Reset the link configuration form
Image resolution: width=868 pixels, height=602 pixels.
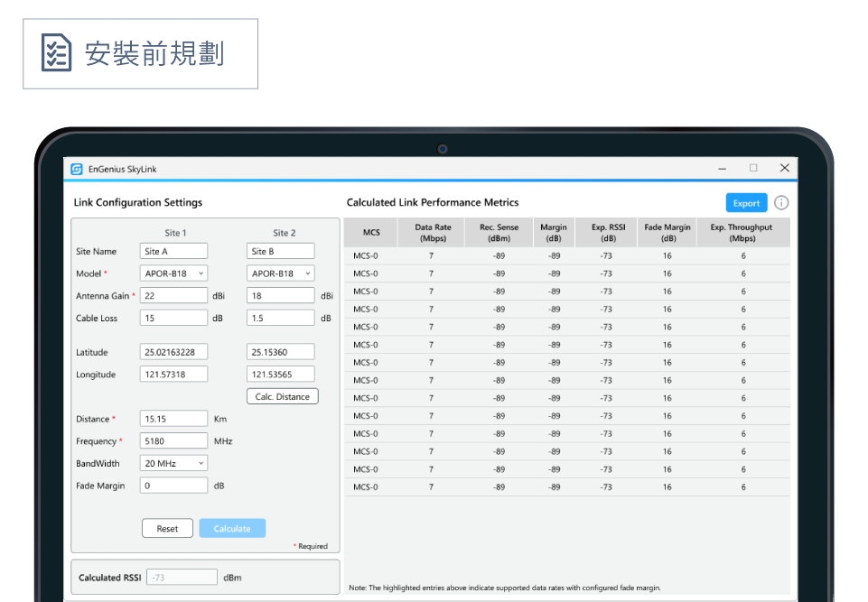coord(167,529)
